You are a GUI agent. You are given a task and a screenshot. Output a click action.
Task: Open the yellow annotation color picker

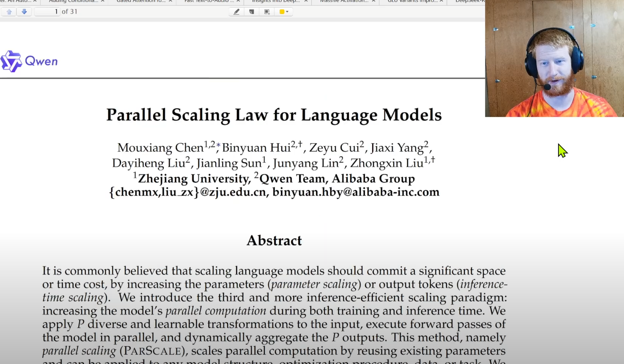pos(284,12)
